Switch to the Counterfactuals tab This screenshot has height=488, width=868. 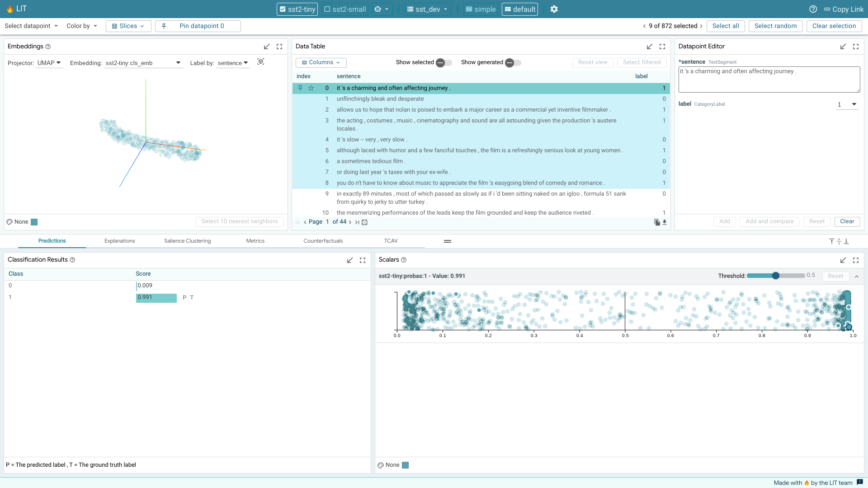[322, 241]
